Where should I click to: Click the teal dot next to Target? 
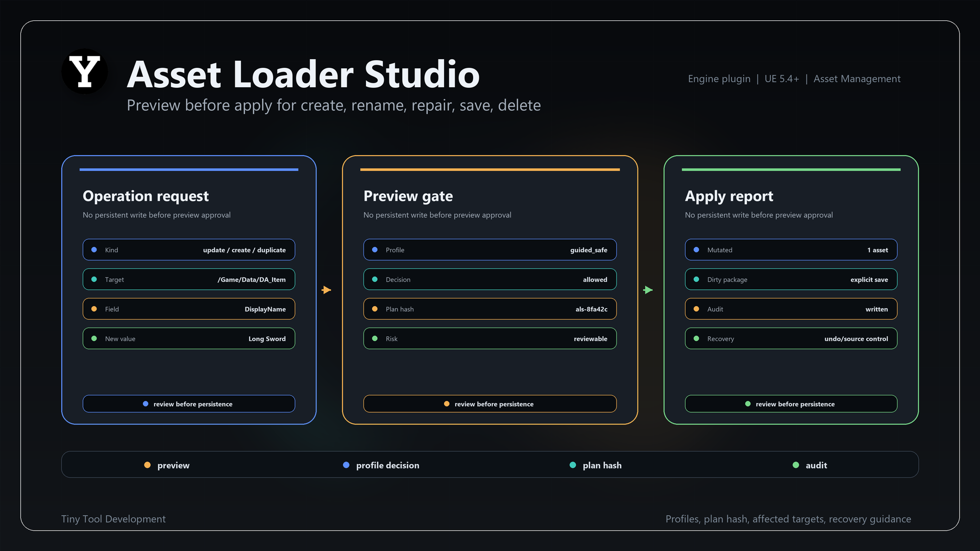(x=94, y=280)
